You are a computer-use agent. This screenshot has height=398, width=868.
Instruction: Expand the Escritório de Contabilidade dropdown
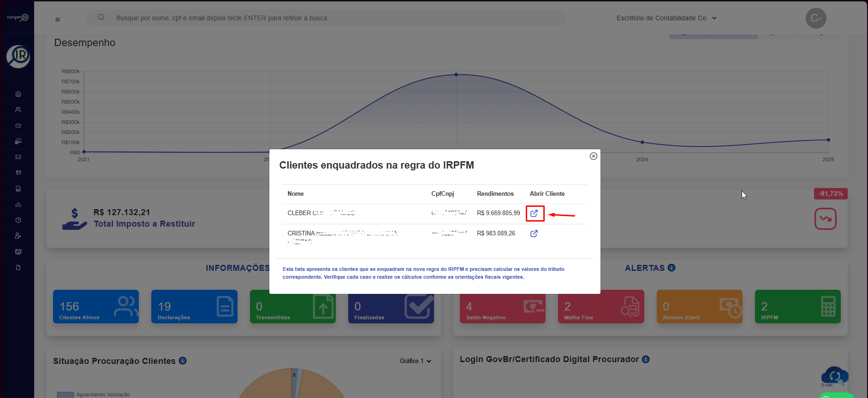666,18
